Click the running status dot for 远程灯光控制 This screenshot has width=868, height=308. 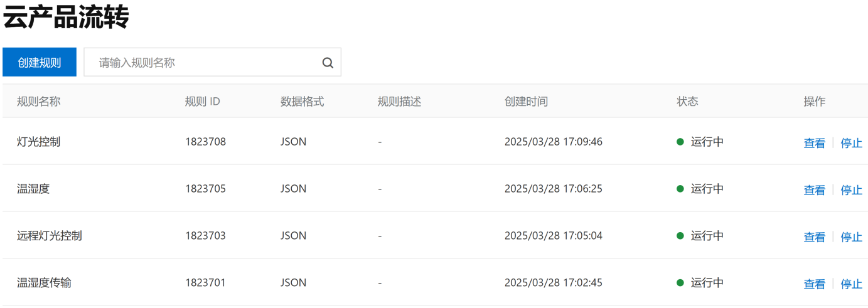(680, 236)
